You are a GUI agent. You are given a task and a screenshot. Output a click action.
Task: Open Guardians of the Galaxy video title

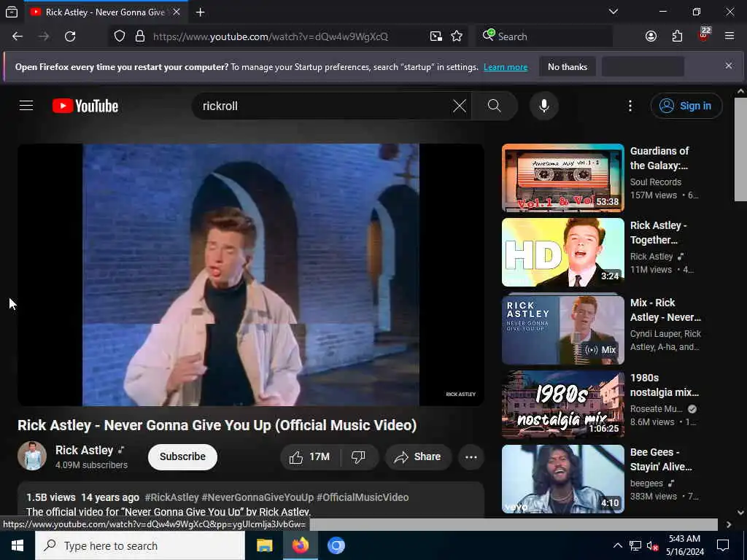[x=659, y=158]
